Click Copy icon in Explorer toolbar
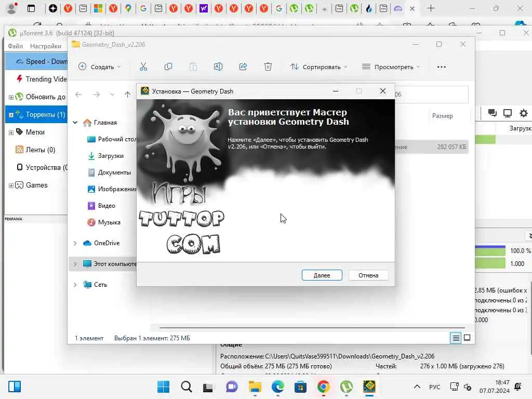Image resolution: width=532 pixels, height=399 pixels. click(168, 67)
